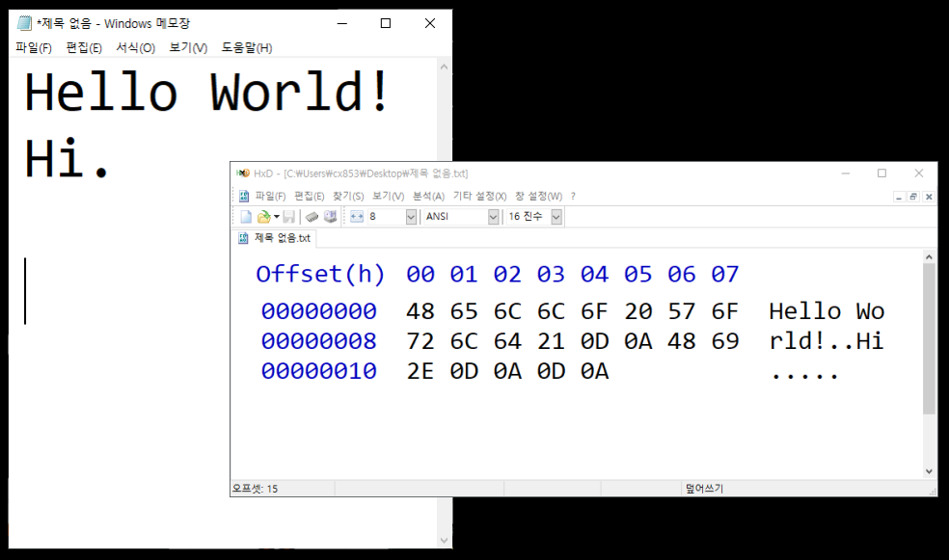Image resolution: width=949 pixels, height=560 pixels.
Task: Open the ANSI character set dropdown
Action: 493,217
